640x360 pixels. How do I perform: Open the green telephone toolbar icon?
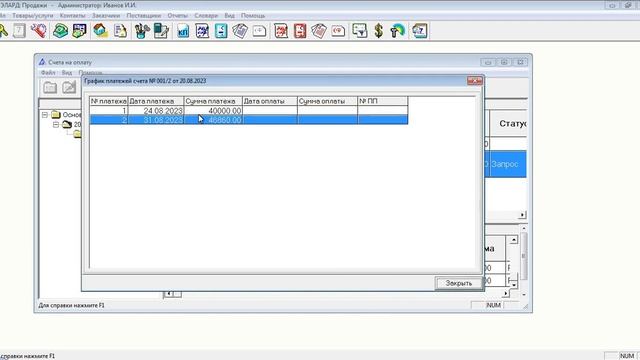(x=60, y=31)
